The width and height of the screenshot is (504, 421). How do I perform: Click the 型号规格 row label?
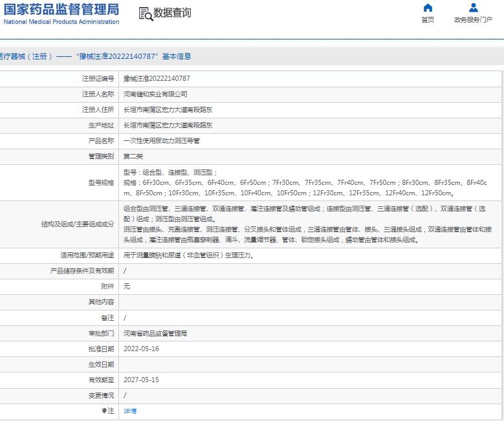point(101,183)
